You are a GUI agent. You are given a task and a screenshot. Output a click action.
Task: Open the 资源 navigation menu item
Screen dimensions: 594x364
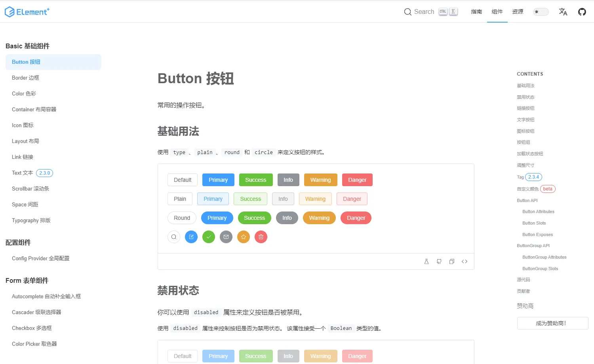(x=518, y=12)
